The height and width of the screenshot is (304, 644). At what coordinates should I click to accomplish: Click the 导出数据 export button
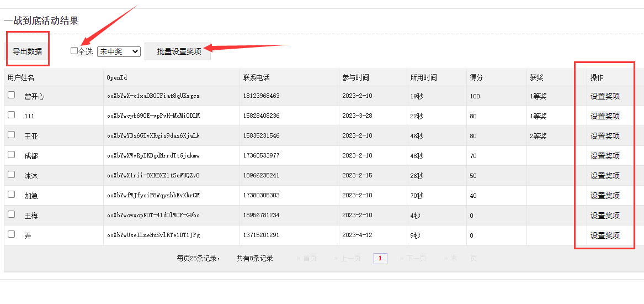[x=27, y=51]
